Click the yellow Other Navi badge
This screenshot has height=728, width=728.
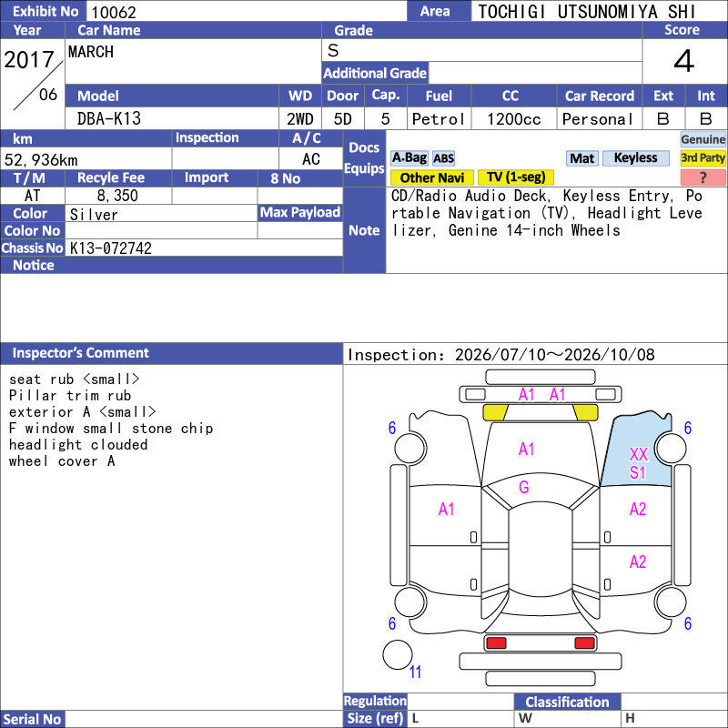tap(431, 177)
